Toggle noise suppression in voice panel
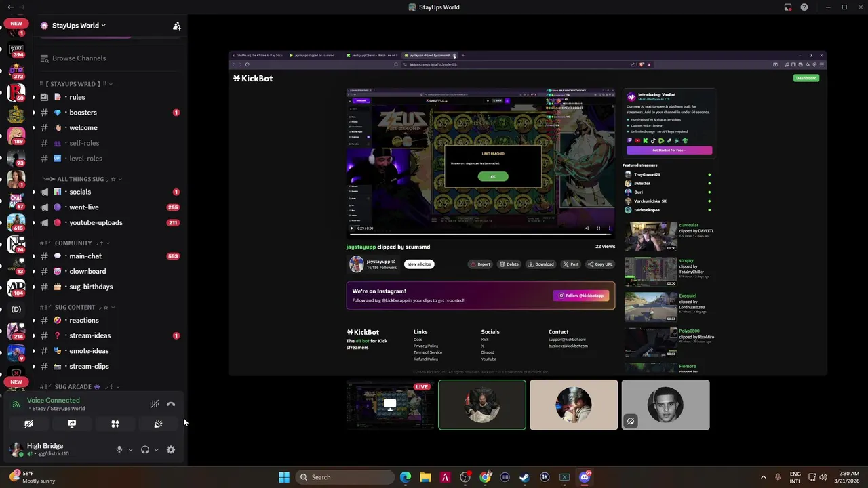Viewport: 868px width, 488px height. [155, 404]
